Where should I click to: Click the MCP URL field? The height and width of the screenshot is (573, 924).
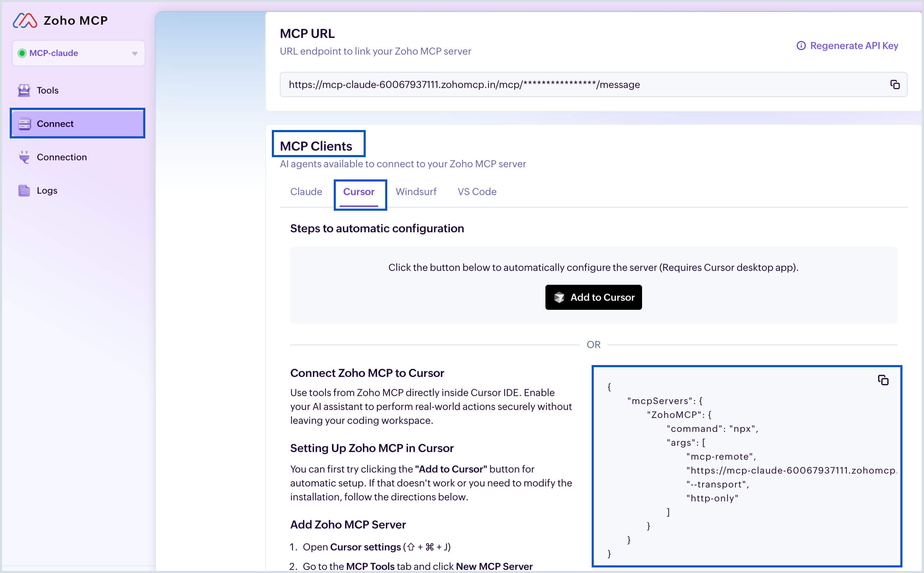[x=593, y=84]
